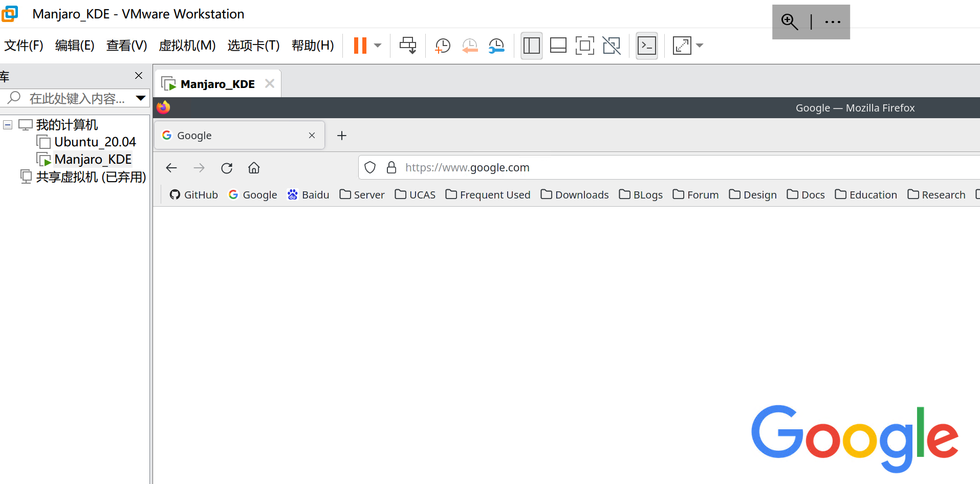Enter full screen mode icon
Viewport: 980px width, 484px height.
click(585, 46)
